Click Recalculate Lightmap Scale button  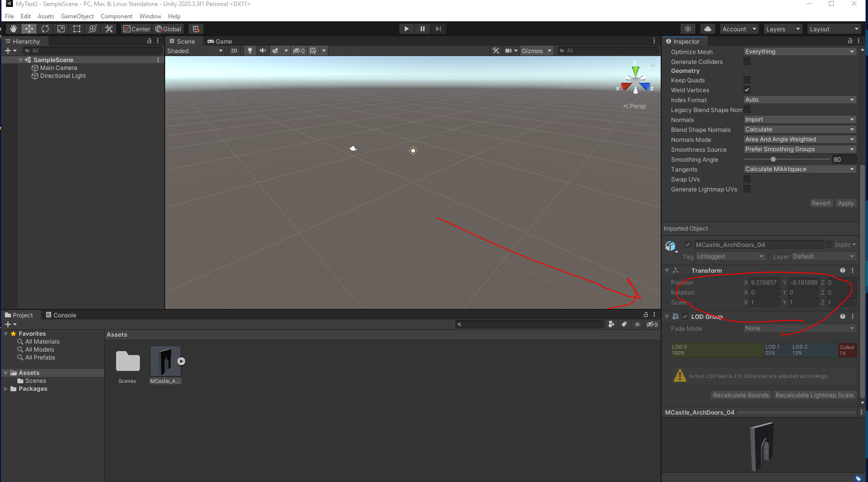814,395
